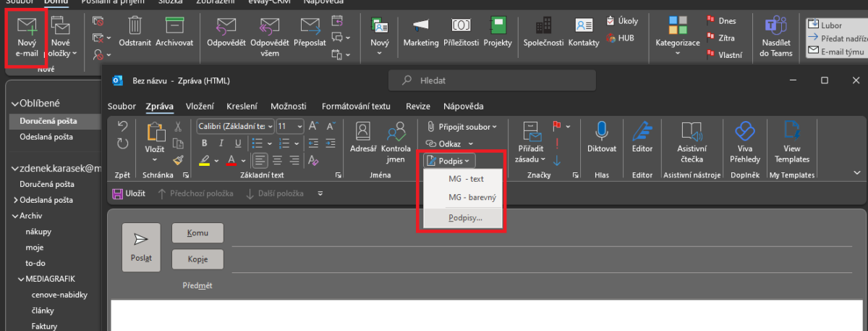Image resolution: width=868 pixels, height=331 pixels.
Task: Expand the Připojit soubor dropdown
Action: (x=494, y=127)
